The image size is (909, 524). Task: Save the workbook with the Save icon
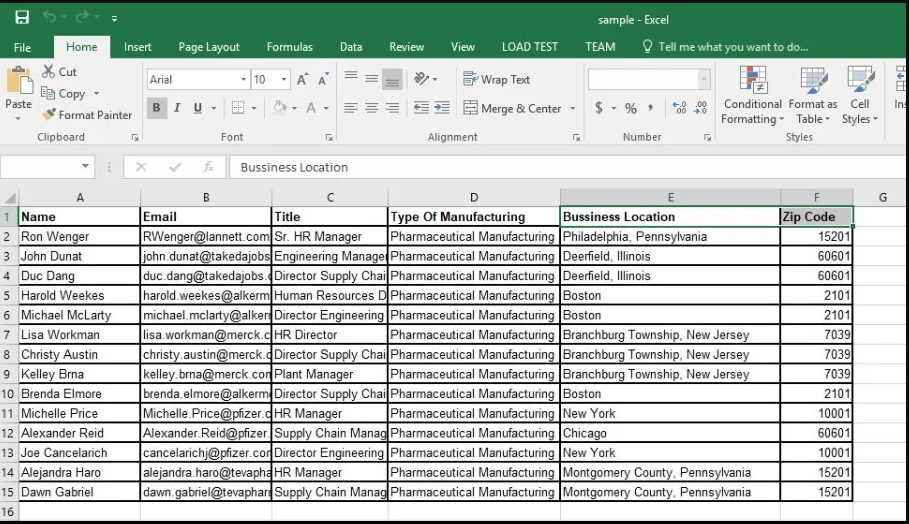(x=22, y=18)
